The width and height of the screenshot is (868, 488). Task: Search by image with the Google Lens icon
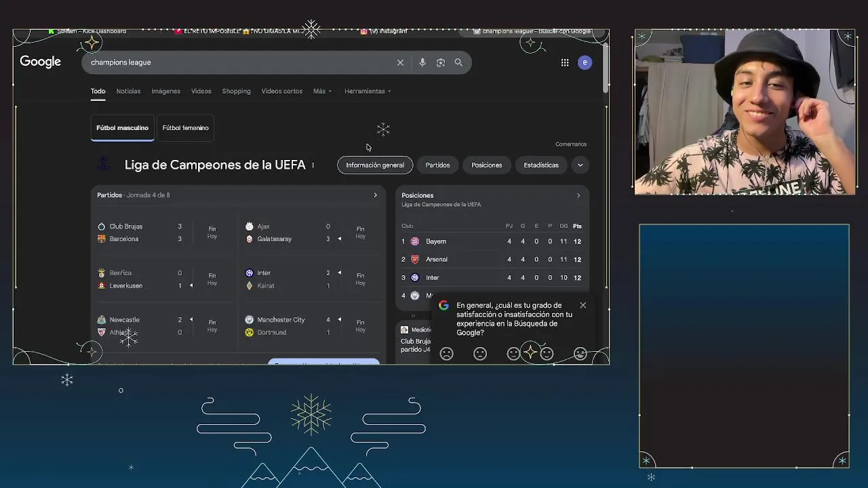[x=441, y=62]
